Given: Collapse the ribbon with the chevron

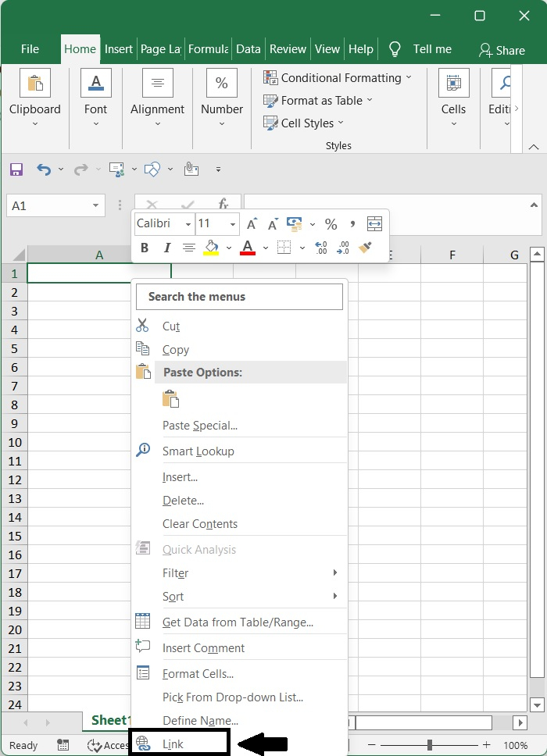Looking at the screenshot, I should click(x=534, y=147).
